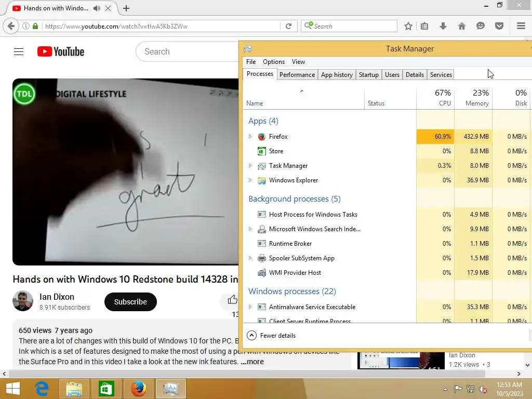
Task: Click the Task Manager taskbar icon
Action: pos(170,389)
